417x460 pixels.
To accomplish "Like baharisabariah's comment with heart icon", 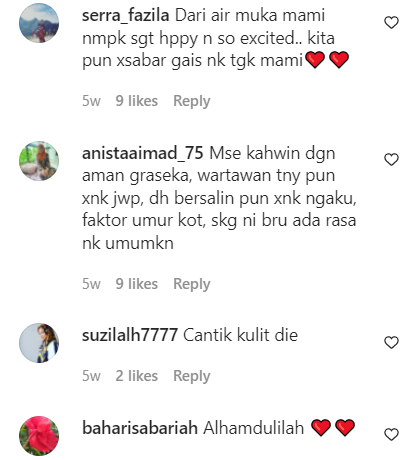I will coord(391,434).
